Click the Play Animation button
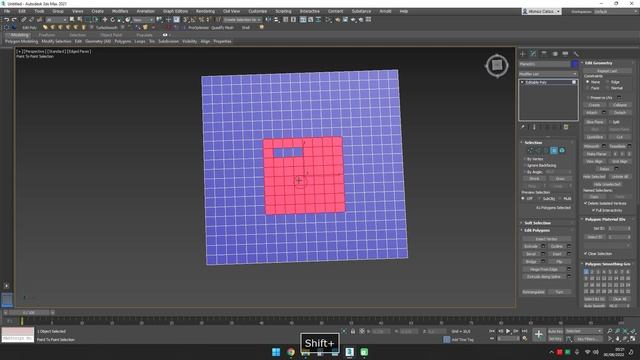Viewport: 640px width, 360px height. 508,331
